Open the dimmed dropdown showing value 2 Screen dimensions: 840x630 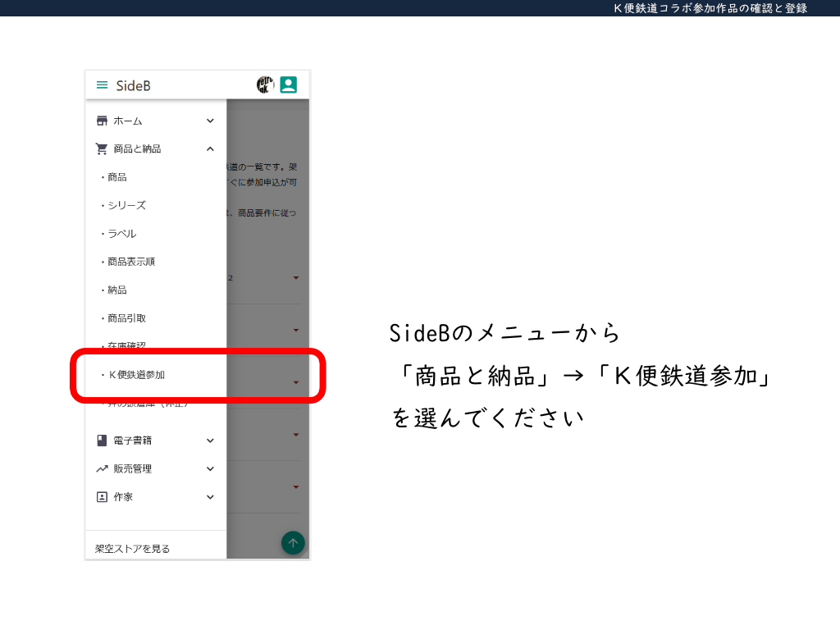click(x=263, y=278)
